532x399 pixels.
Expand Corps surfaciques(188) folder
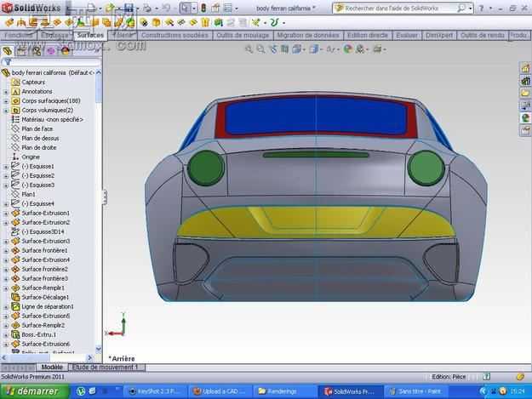coord(6,101)
